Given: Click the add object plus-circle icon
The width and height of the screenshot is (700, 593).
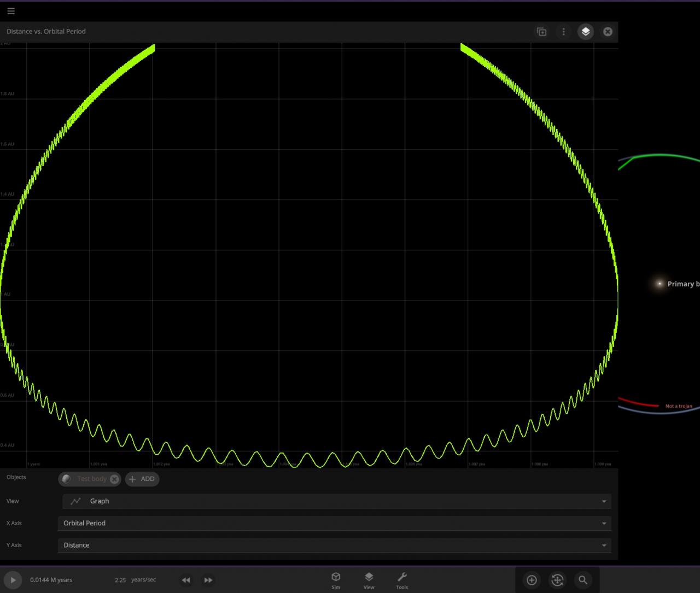Looking at the screenshot, I should (532, 580).
